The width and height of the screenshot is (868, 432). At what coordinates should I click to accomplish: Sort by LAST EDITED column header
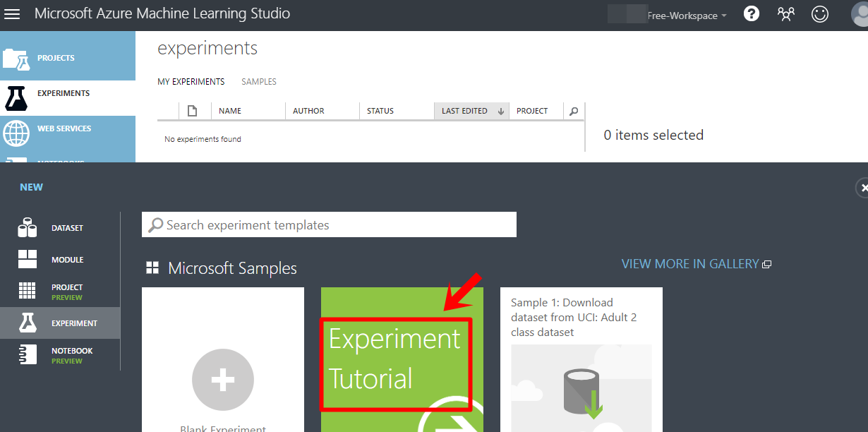[471, 111]
